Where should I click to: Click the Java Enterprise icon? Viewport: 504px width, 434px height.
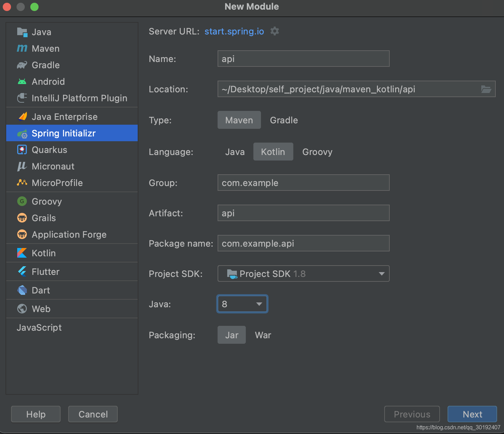[x=22, y=117]
